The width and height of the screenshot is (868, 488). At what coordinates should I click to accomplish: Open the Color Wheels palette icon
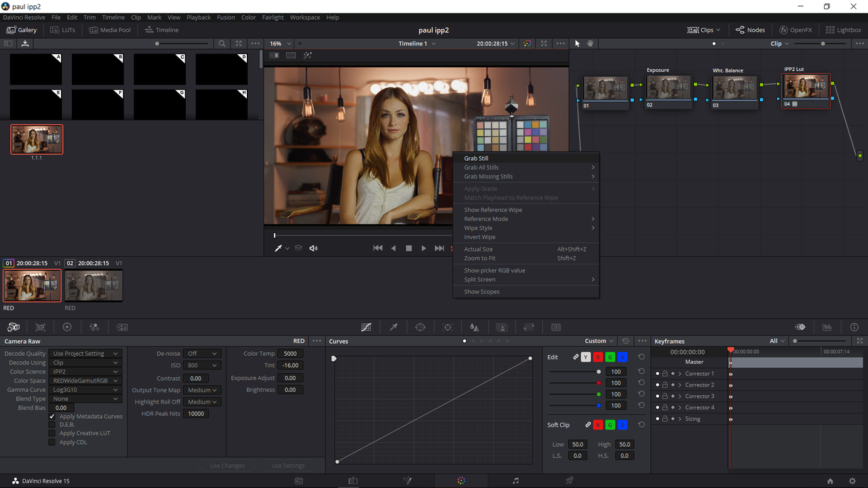coord(67,327)
